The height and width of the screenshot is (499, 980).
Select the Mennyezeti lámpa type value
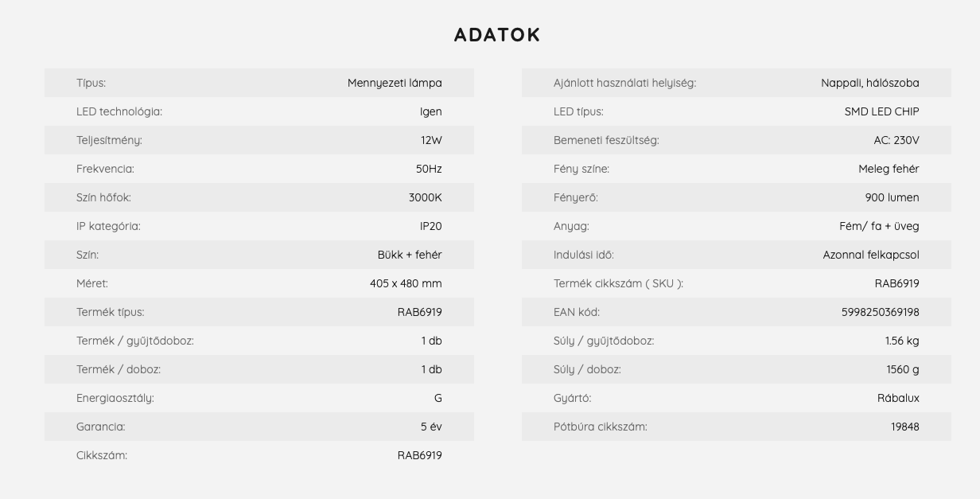point(395,83)
